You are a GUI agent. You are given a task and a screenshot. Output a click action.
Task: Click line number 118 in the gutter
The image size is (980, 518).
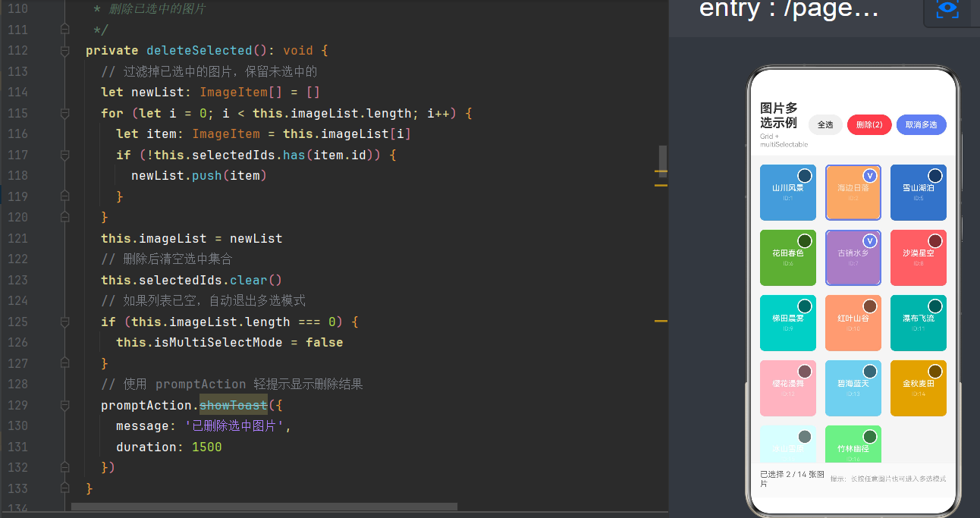17,176
